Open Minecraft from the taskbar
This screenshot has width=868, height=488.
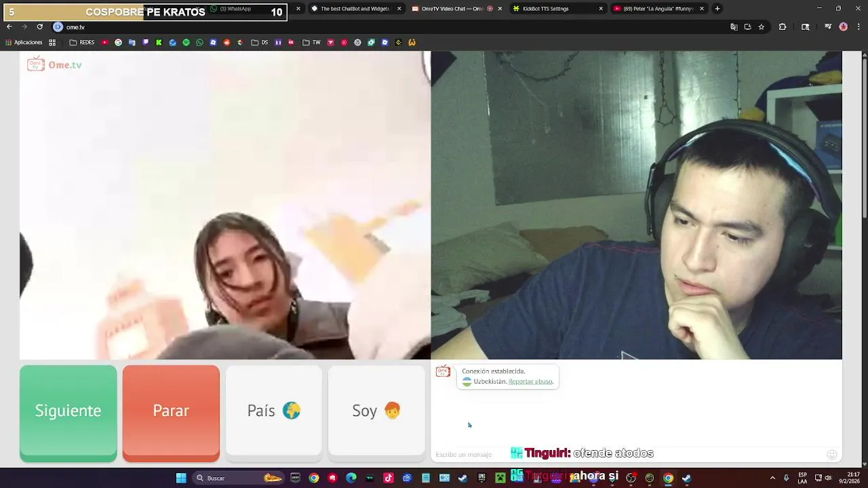500,478
